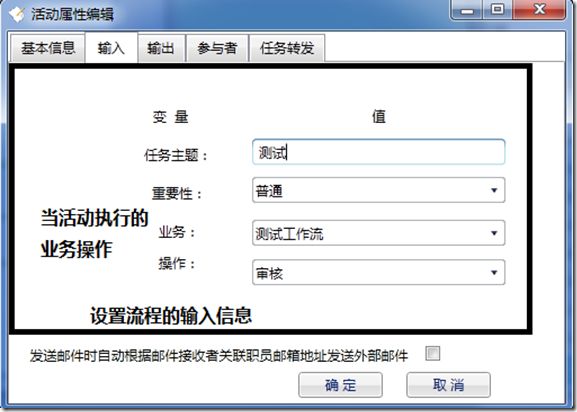This screenshot has height=412, width=577.
Task: Open the 操作 dropdown showing 审核
Action: click(x=379, y=273)
